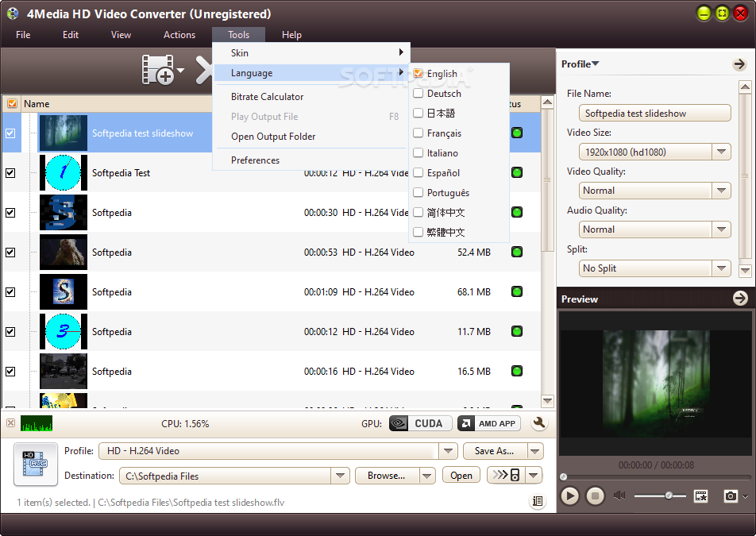Open Bitrate Calculator from Tools menu

coord(311,96)
